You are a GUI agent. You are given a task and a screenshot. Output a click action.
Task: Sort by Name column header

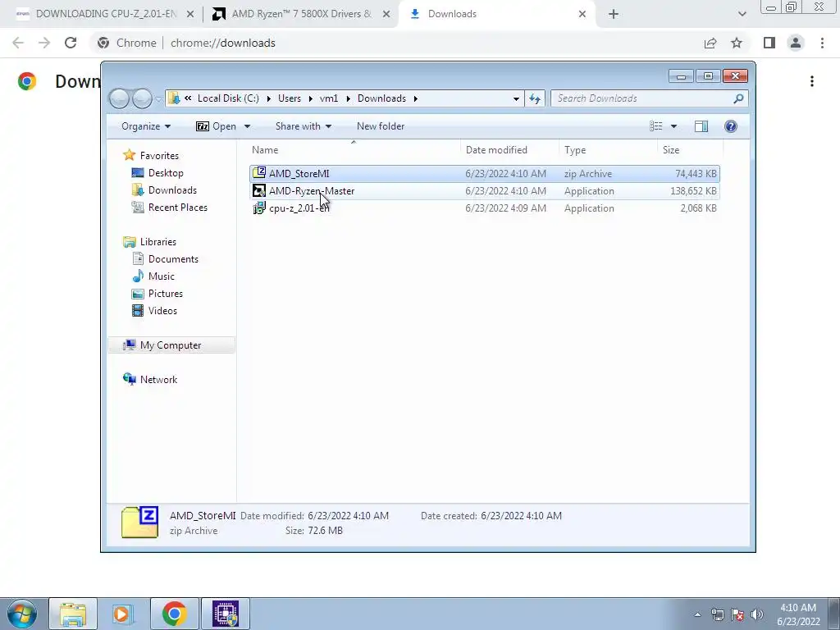(354, 150)
